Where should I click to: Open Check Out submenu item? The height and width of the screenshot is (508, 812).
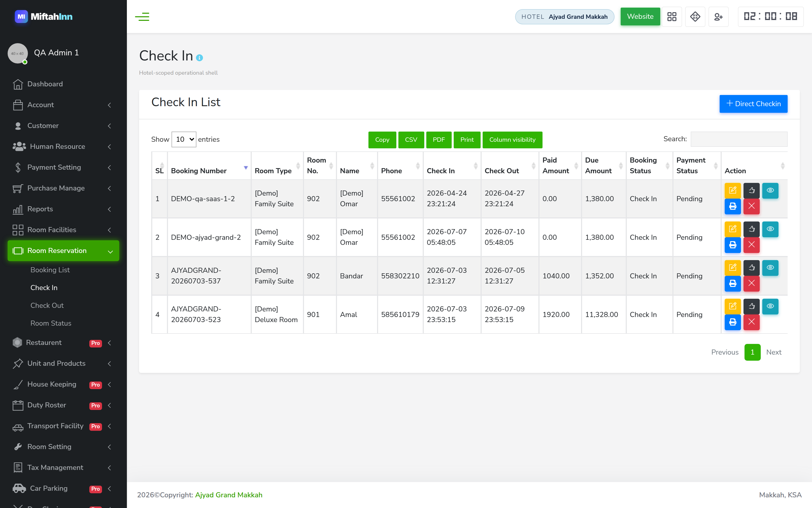coord(47,305)
